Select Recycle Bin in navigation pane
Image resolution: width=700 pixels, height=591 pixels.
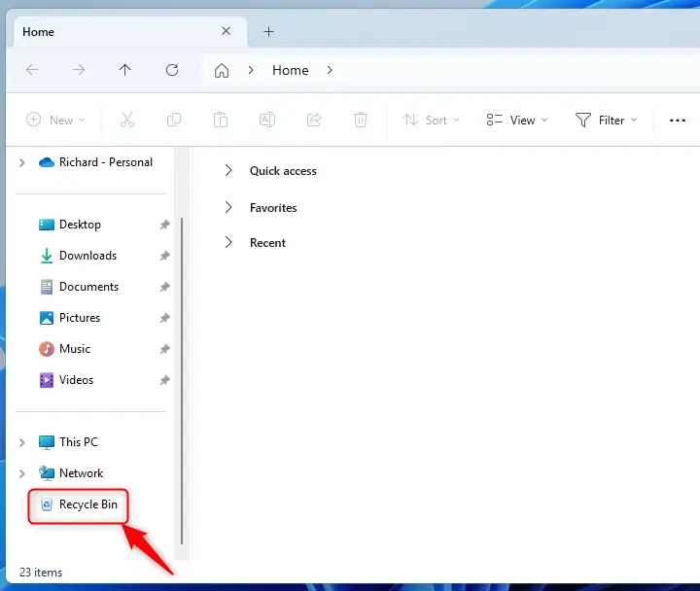(x=87, y=504)
